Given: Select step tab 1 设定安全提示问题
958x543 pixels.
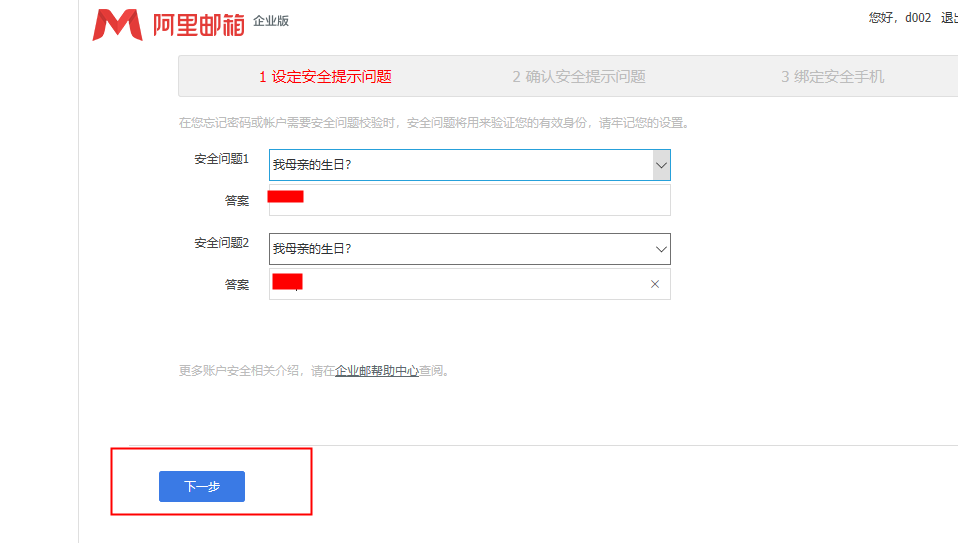Looking at the screenshot, I should (325, 77).
